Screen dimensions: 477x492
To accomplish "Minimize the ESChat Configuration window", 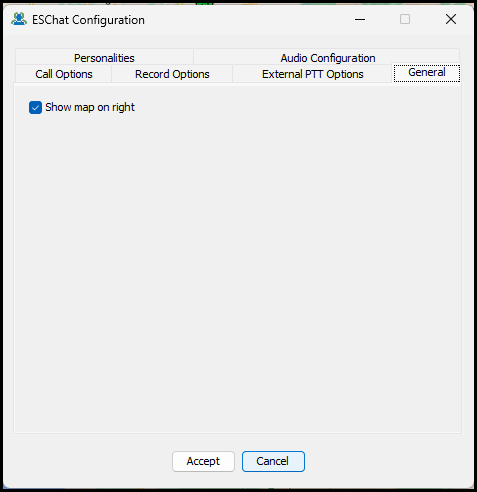I will point(360,19).
